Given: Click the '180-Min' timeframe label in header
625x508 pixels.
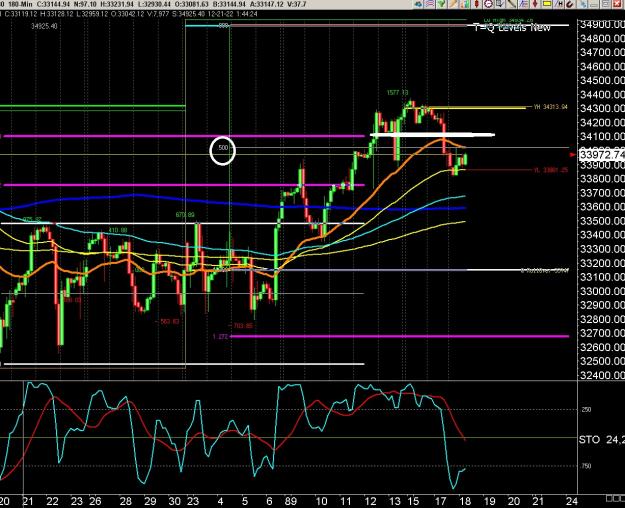Looking at the screenshot, I should tap(21, 4).
